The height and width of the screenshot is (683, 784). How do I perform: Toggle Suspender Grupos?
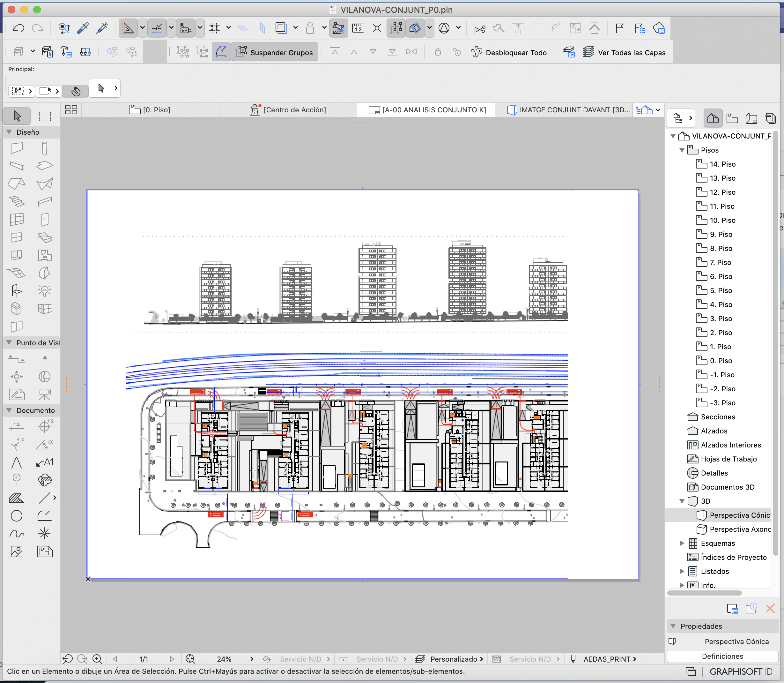coord(275,53)
